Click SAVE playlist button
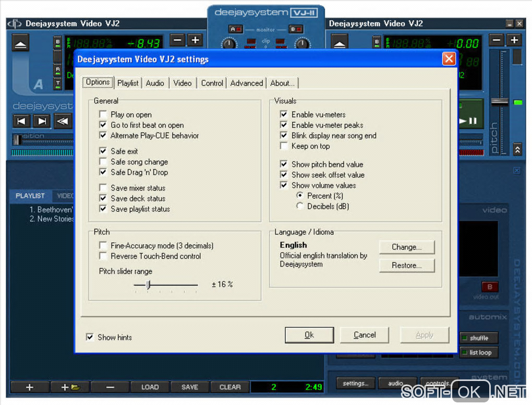 190,387
